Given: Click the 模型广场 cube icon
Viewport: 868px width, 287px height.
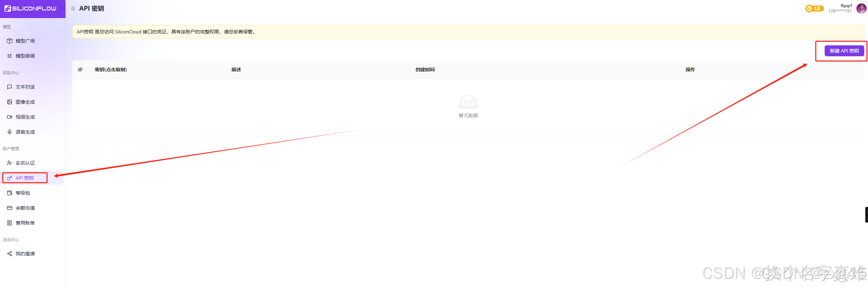Looking at the screenshot, I should pyautogui.click(x=10, y=41).
